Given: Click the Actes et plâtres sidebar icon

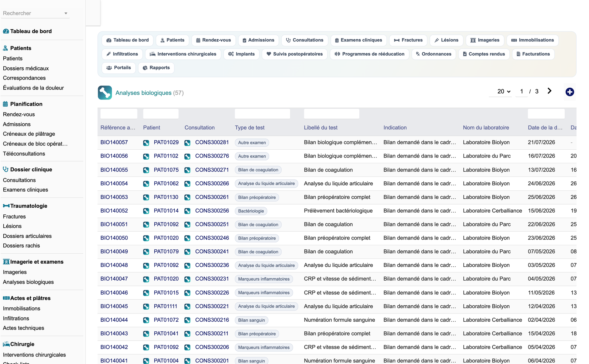Looking at the screenshot, I should point(6,298).
